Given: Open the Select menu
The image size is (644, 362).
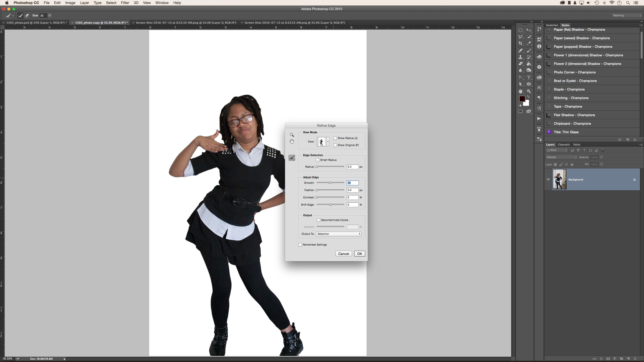Looking at the screenshot, I should (111, 3).
